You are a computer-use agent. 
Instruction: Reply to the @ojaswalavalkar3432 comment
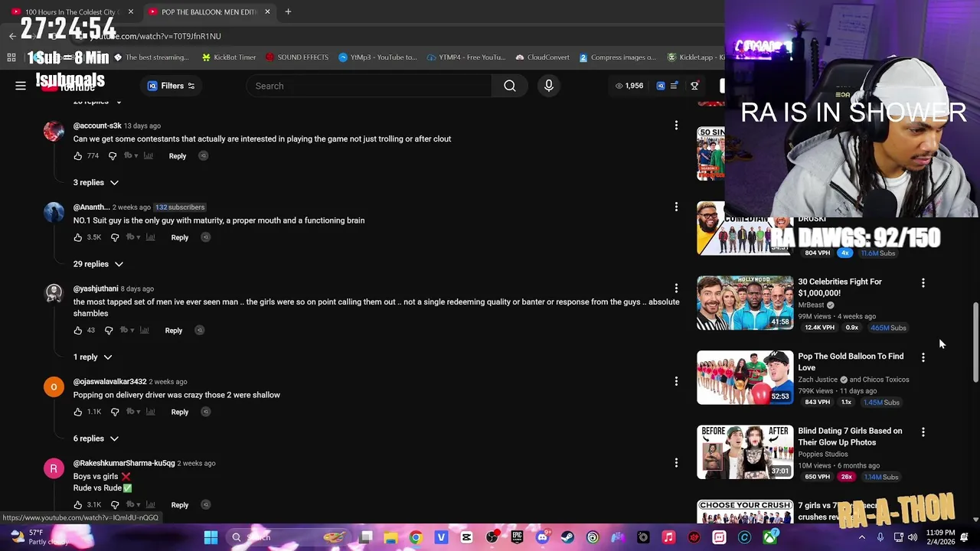(179, 412)
